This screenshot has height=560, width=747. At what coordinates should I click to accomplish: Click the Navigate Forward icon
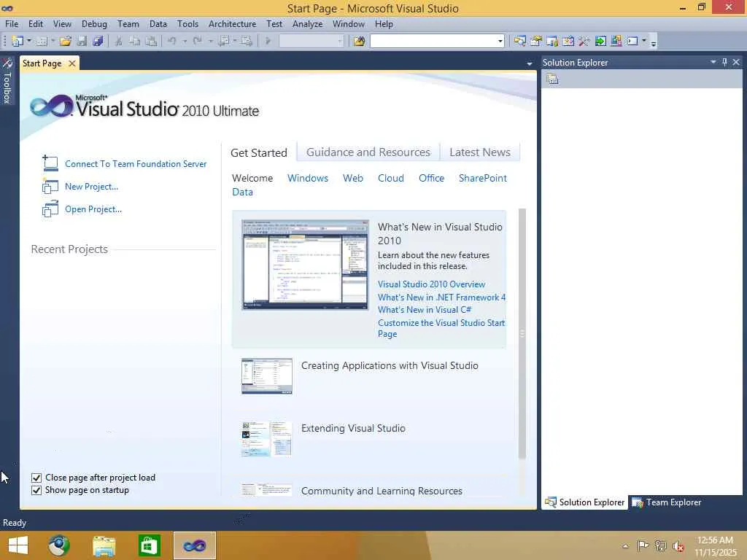click(x=247, y=41)
